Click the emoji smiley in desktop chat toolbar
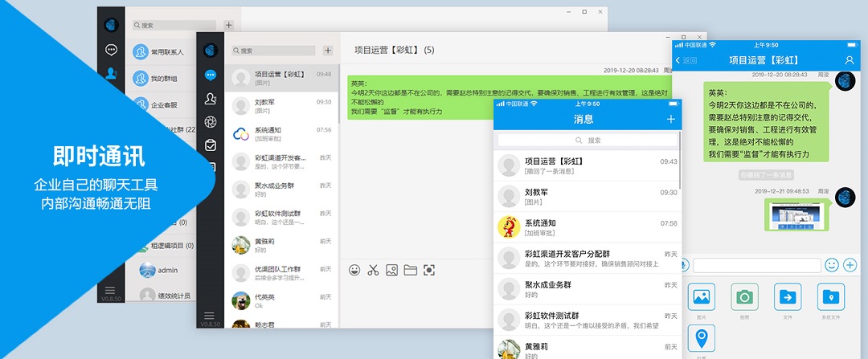This screenshot has width=868, height=359. tap(354, 270)
